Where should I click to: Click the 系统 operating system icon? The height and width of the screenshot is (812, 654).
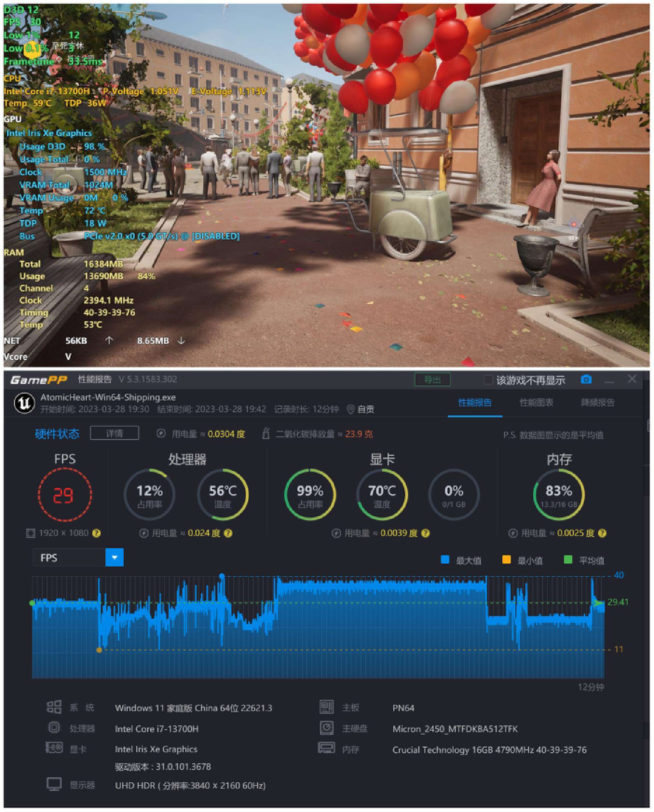click(x=54, y=707)
